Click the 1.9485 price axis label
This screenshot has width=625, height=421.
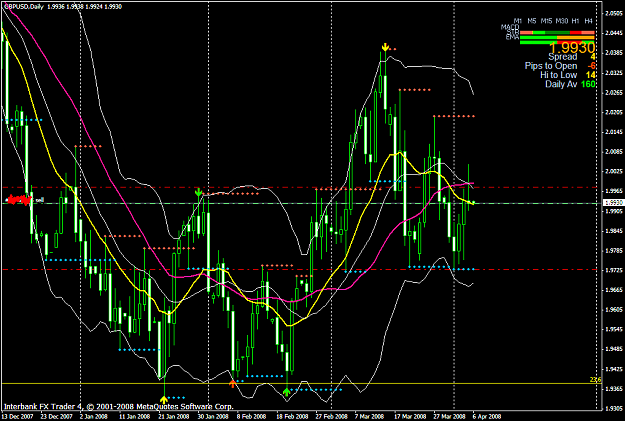(x=613, y=349)
